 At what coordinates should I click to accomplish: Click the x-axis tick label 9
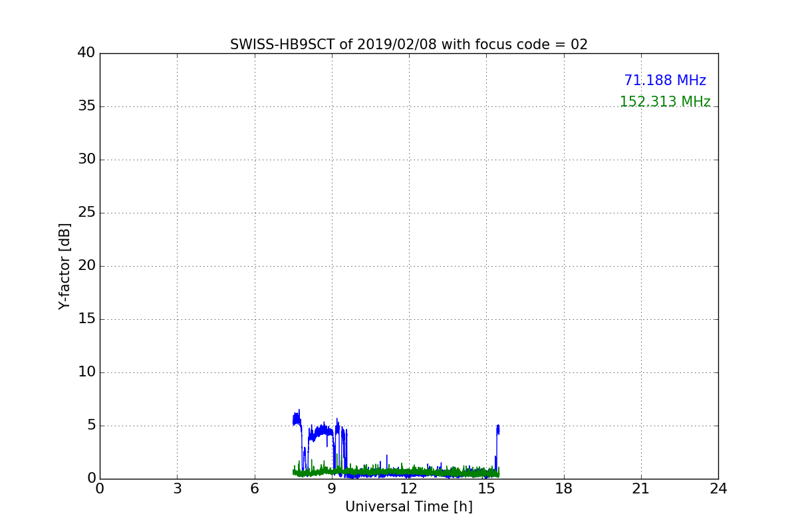tap(332, 488)
